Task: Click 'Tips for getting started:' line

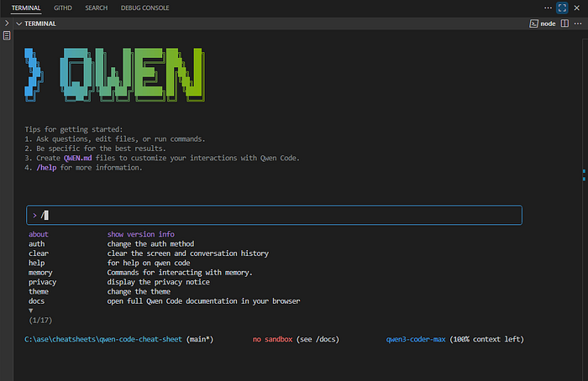Action: point(74,129)
